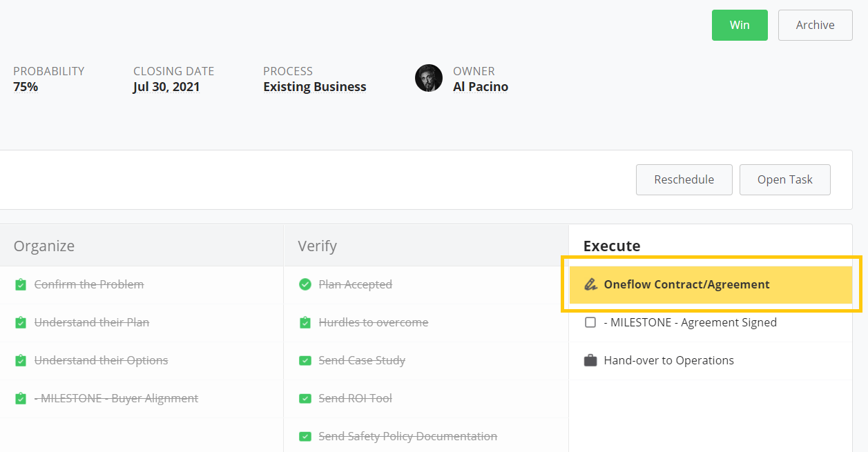Click the green Win button

740,25
